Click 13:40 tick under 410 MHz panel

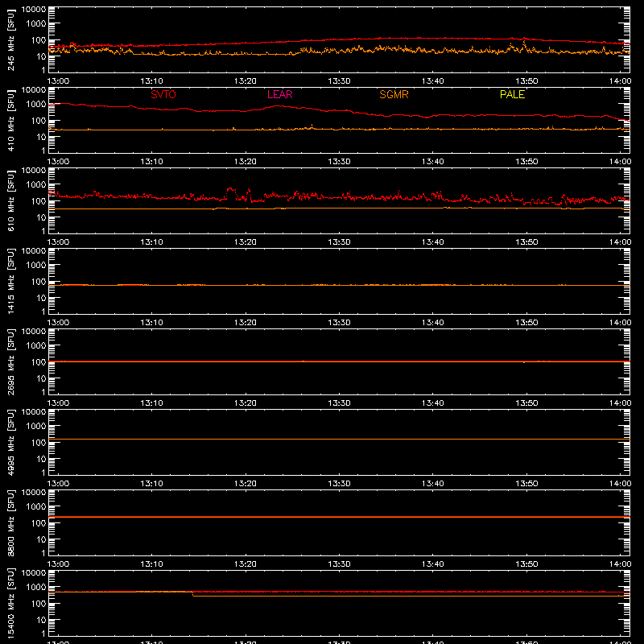[433, 162]
